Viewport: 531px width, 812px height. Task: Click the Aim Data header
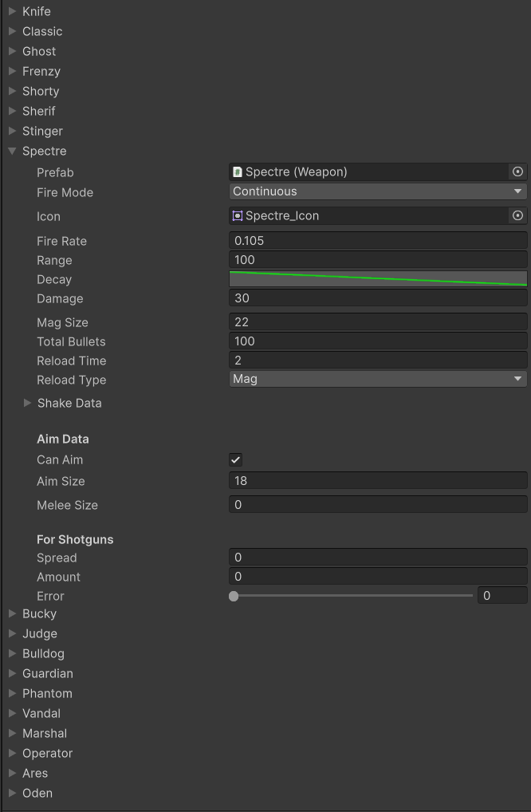(x=63, y=440)
